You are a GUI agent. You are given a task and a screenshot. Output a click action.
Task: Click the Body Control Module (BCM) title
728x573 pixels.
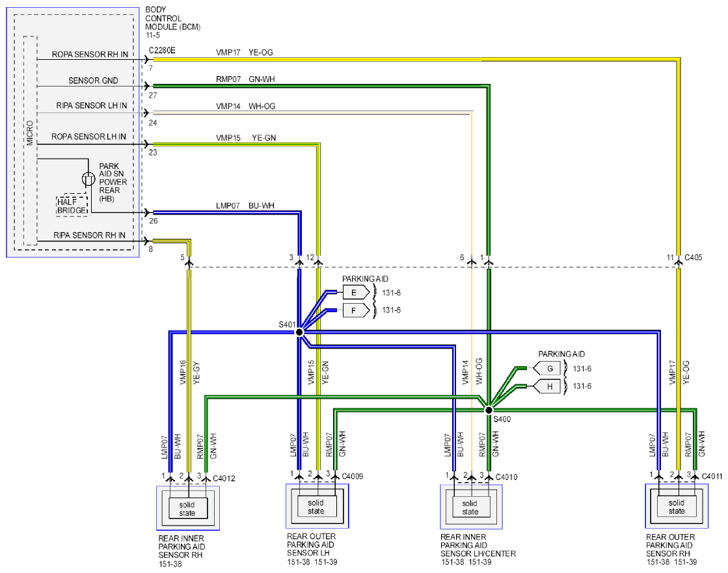(172, 22)
